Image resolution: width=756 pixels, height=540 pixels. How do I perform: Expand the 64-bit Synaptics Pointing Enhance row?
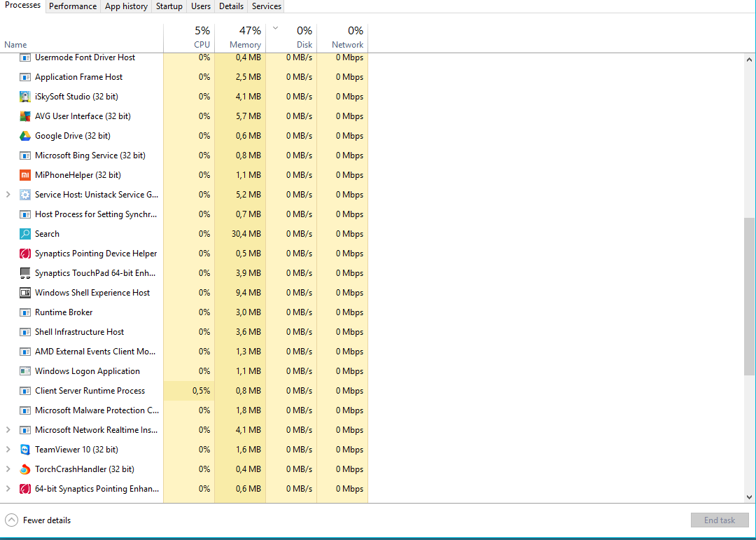point(8,489)
